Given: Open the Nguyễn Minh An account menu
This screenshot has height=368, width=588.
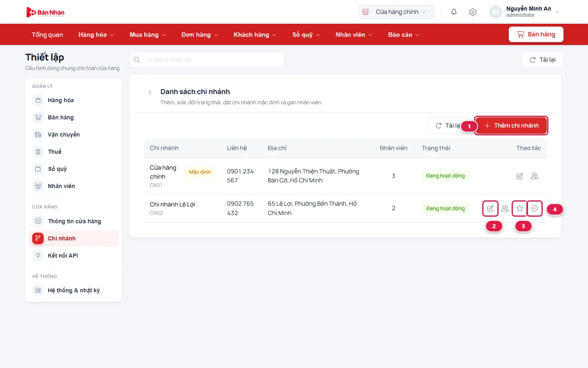Looking at the screenshot, I should pyautogui.click(x=525, y=12).
